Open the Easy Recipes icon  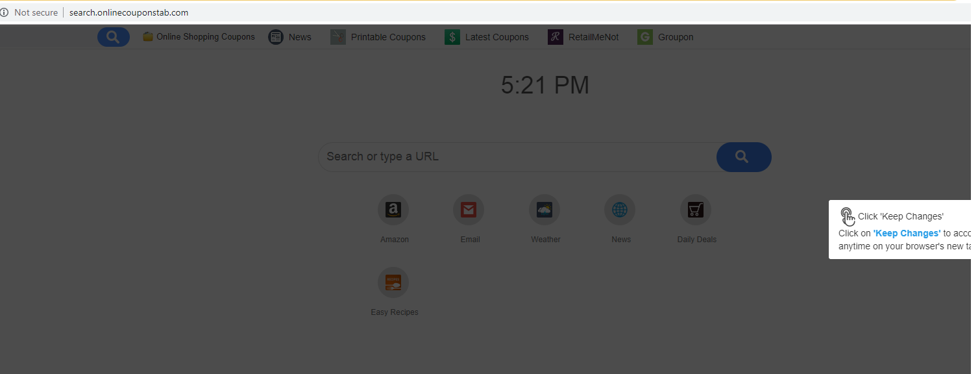(x=393, y=282)
